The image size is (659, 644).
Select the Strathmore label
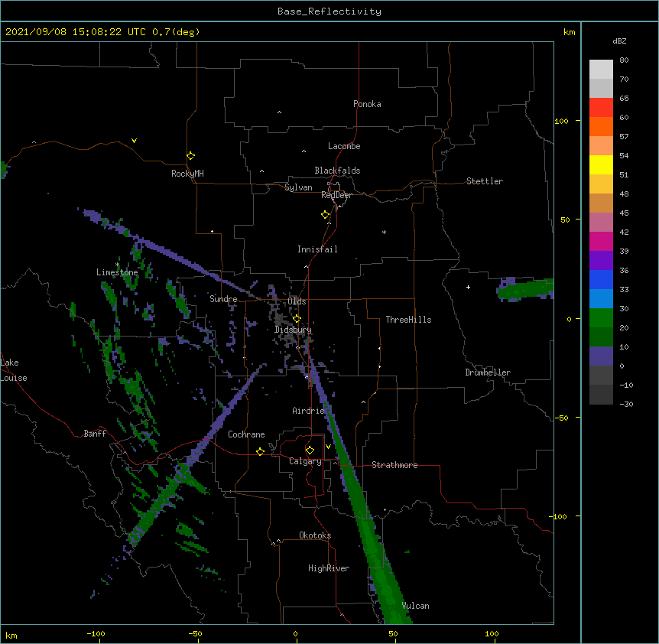(394, 465)
